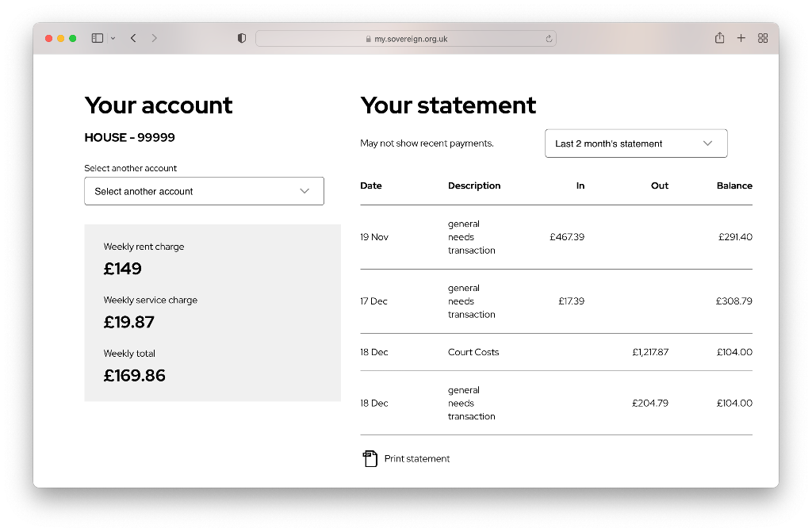Reload the page using the refresh icon
This screenshot has height=532, width=812.
[548, 38]
